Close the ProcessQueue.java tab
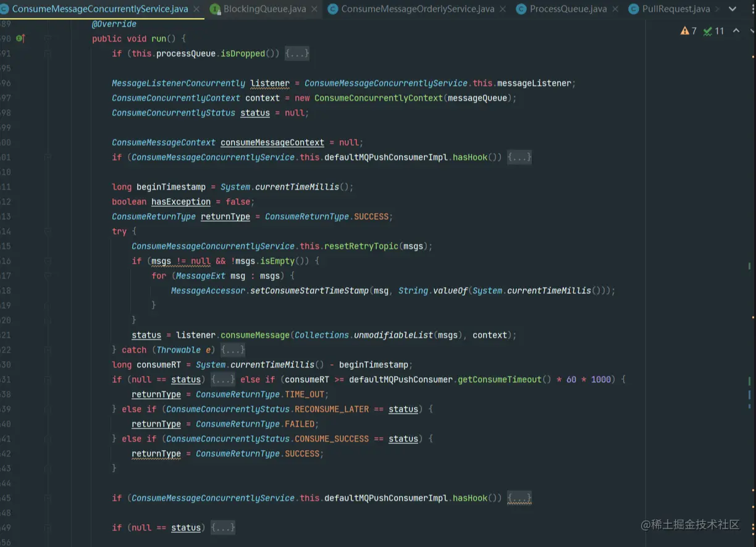The image size is (756, 547). [x=615, y=9]
